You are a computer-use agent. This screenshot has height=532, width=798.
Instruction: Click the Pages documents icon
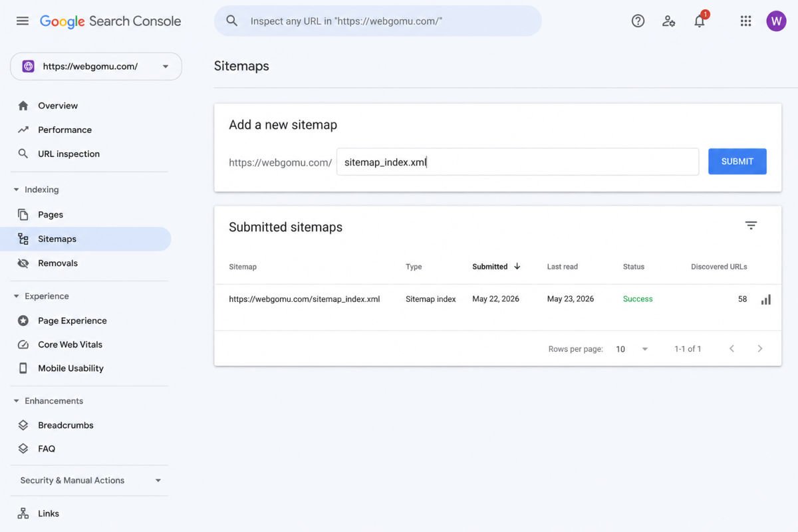23,215
